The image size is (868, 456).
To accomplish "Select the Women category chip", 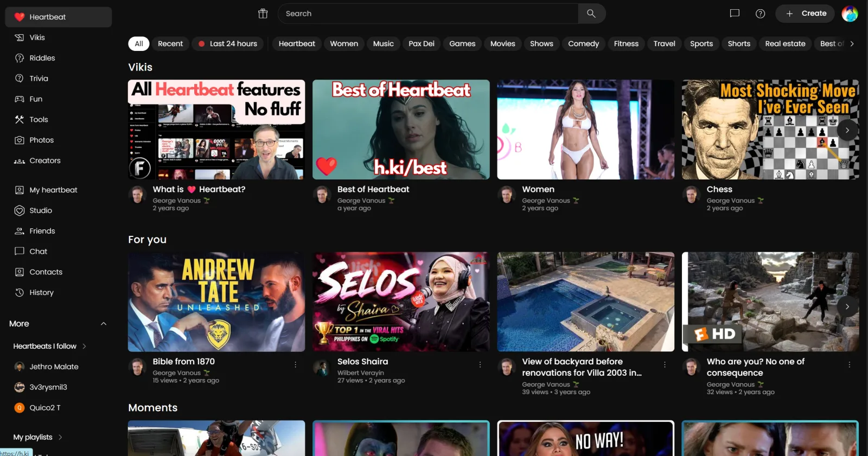I will coord(344,43).
